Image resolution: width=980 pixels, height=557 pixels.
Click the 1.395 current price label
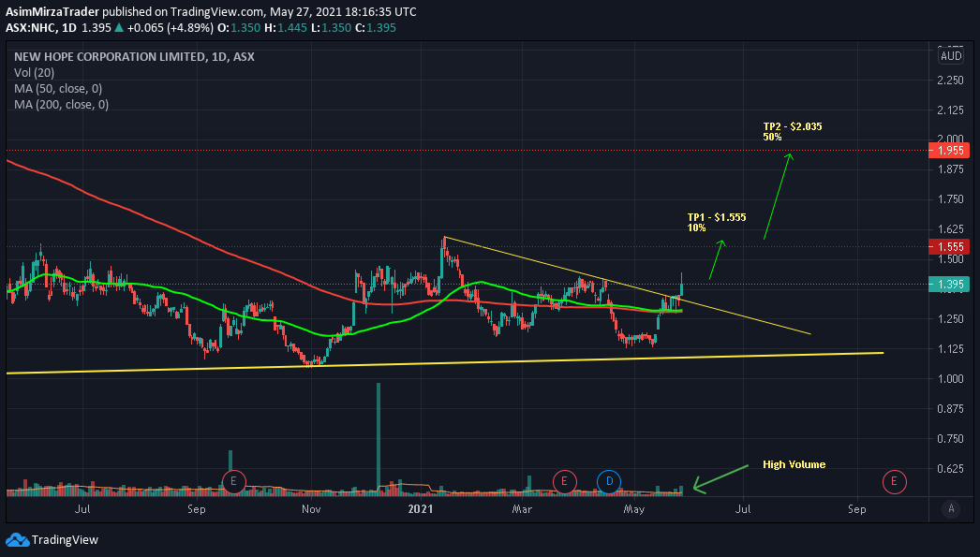pos(949,285)
